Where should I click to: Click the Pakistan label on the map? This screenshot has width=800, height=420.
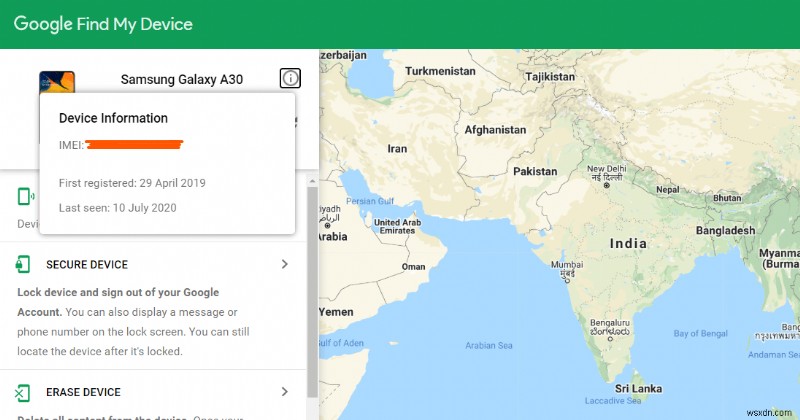click(x=535, y=171)
